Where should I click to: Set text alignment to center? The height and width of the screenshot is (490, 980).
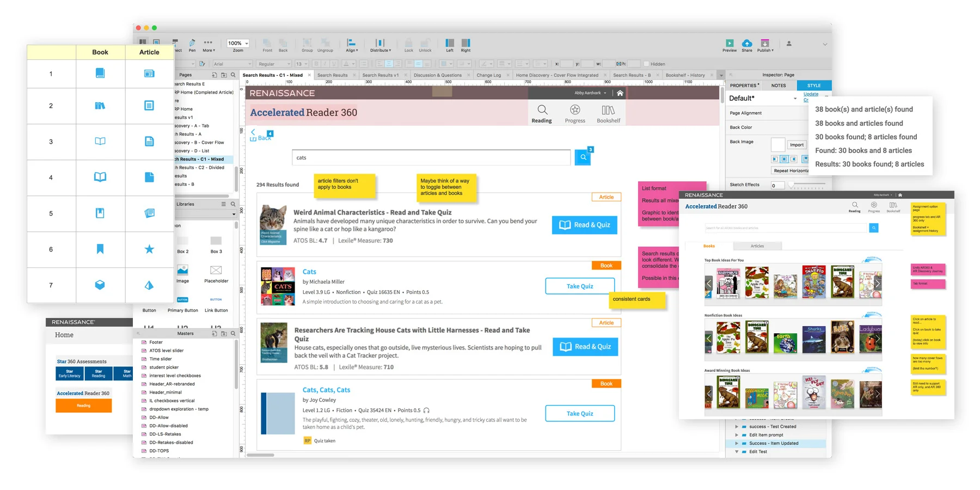pyautogui.click(x=389, y=64)
